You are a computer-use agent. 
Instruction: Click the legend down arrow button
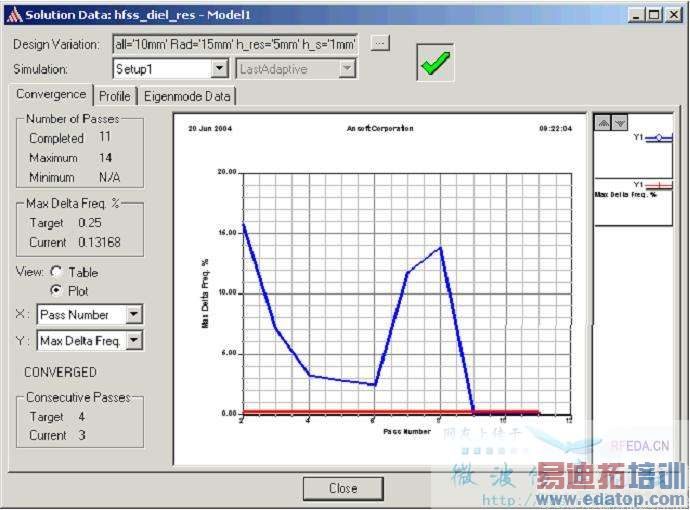[620, 123]
